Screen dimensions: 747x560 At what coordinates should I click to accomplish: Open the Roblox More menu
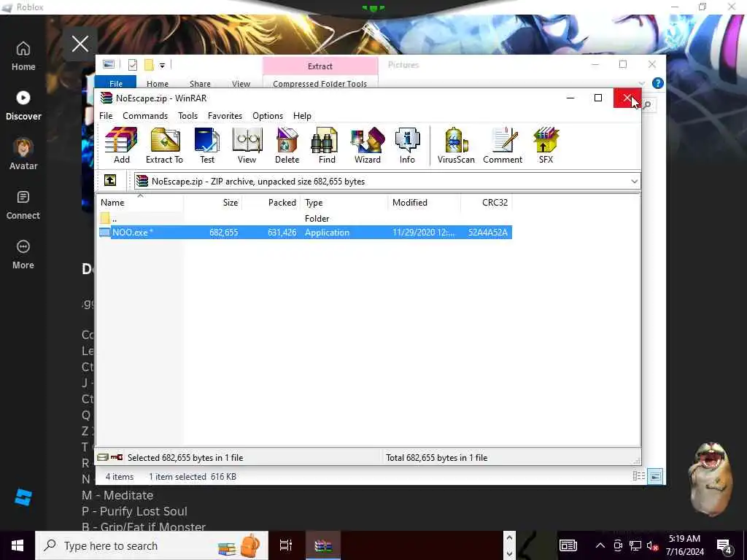pyautogui.click(x=23, y=254)
